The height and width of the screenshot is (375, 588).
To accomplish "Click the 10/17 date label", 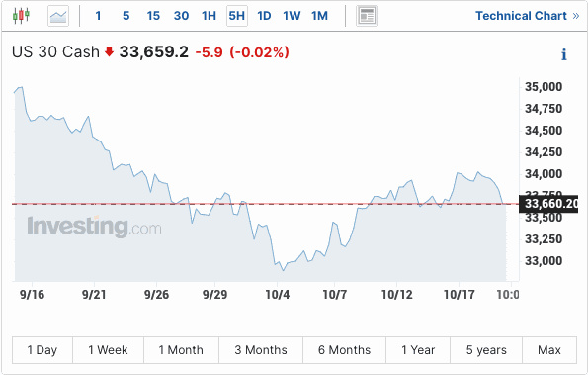I will tap(459, 295).
